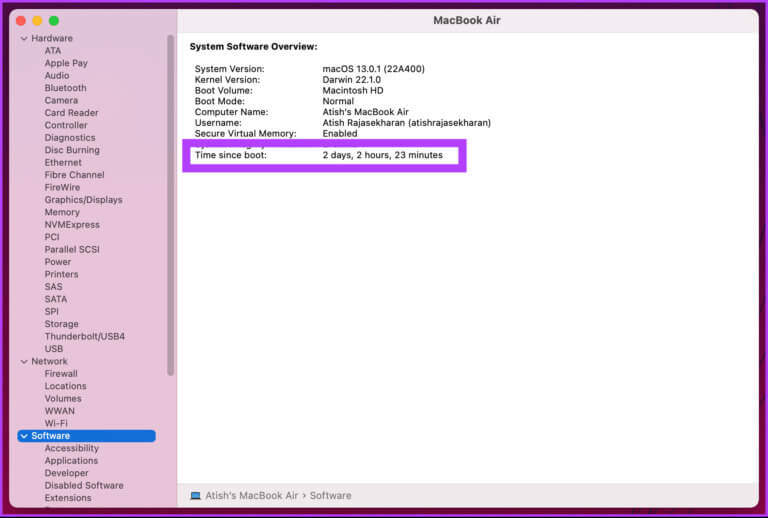This screenshot has height=518, width=768.
Task: Open Bluetooth hardware information
Action: point(66,88)
